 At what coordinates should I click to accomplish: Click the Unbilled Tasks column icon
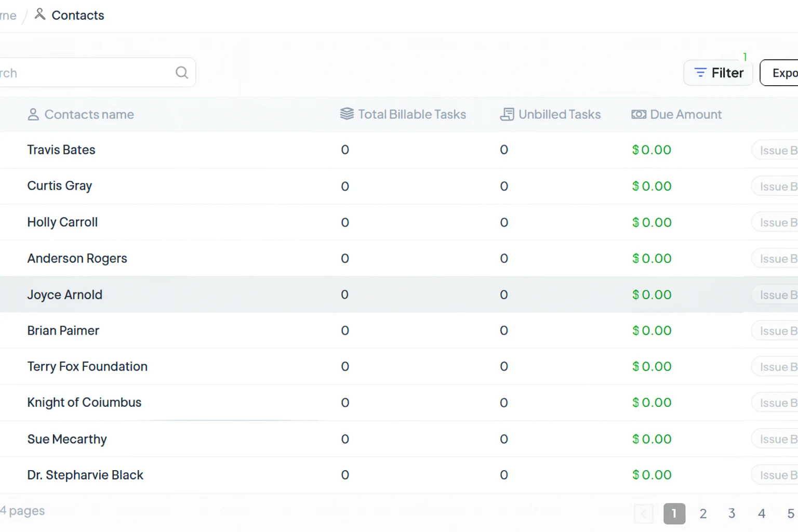(x=507, y=114)
